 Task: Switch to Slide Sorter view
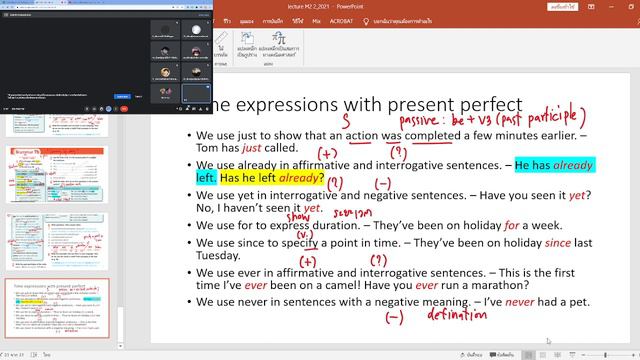point(543,355)
